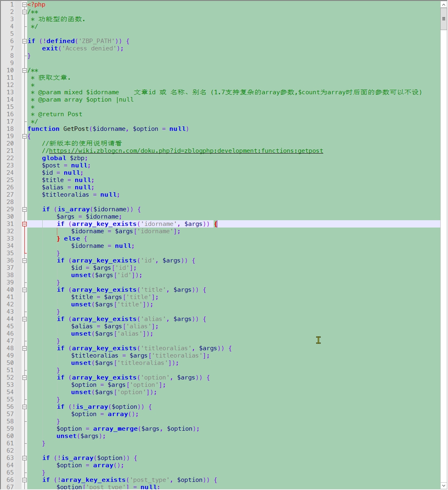Click the '获取文章' comment line
This screenshot has height=490, width=448.
pos(51,78)
